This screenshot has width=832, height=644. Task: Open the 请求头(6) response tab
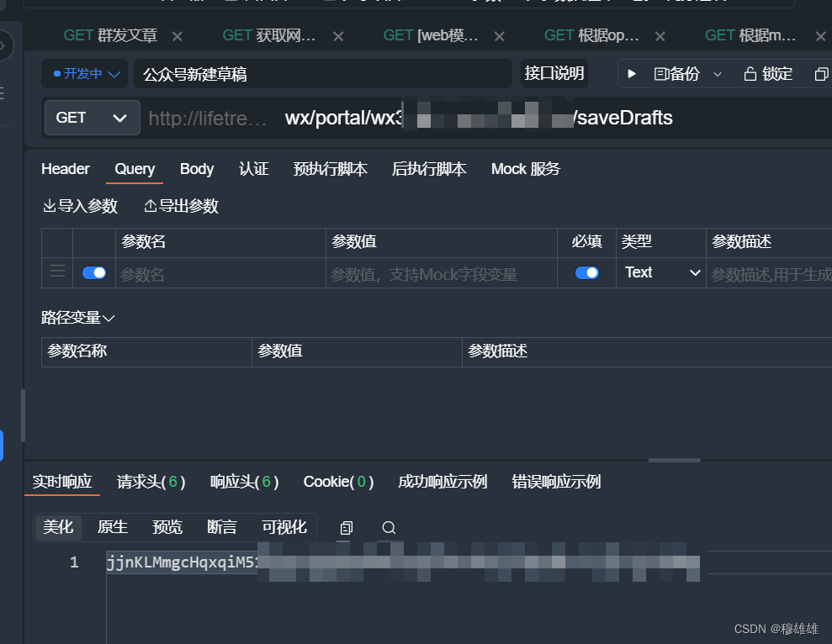coord(151,482)
